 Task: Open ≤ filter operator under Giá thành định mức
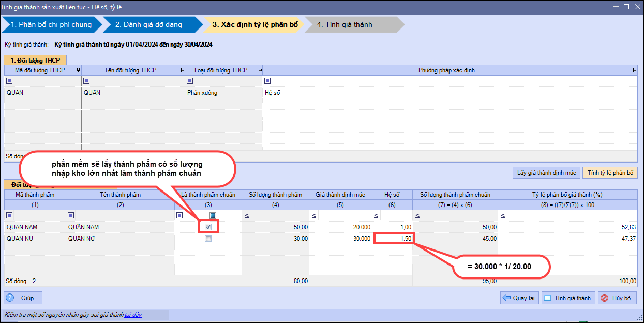tap(313, 215)
